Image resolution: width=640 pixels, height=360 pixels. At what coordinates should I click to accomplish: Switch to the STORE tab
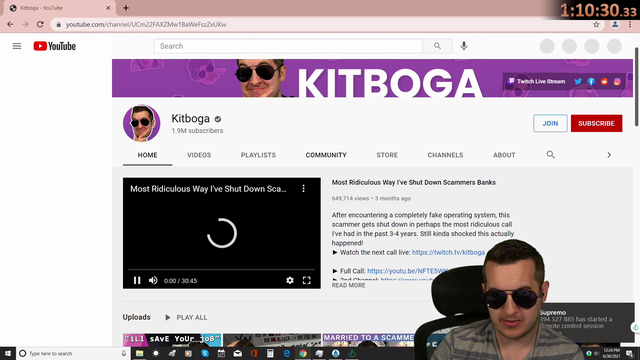point(387,155)
